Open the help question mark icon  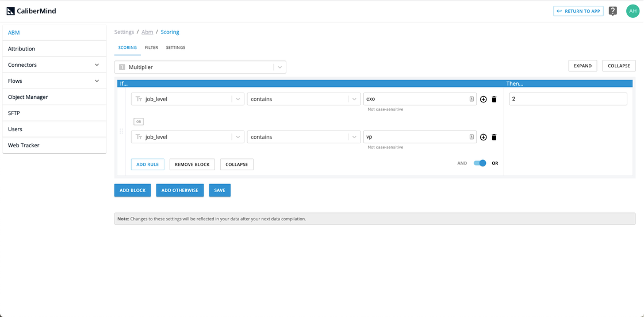(x=613, y=11)
